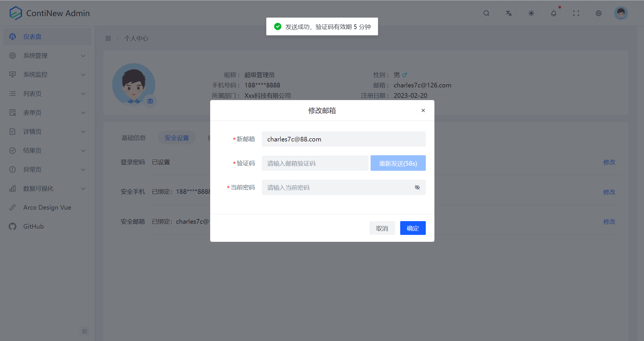Collapse the sidebar with the fold icon

point(85,331)
